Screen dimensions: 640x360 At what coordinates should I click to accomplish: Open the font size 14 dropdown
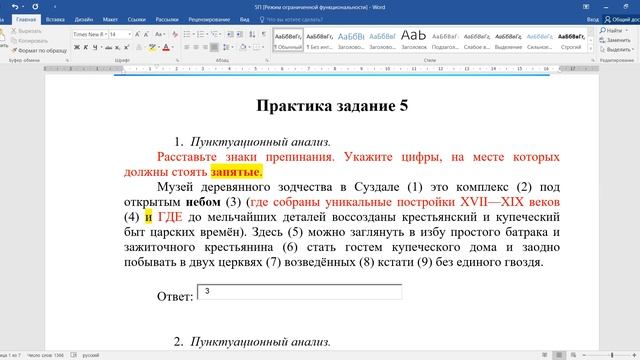tap(130, 34)
